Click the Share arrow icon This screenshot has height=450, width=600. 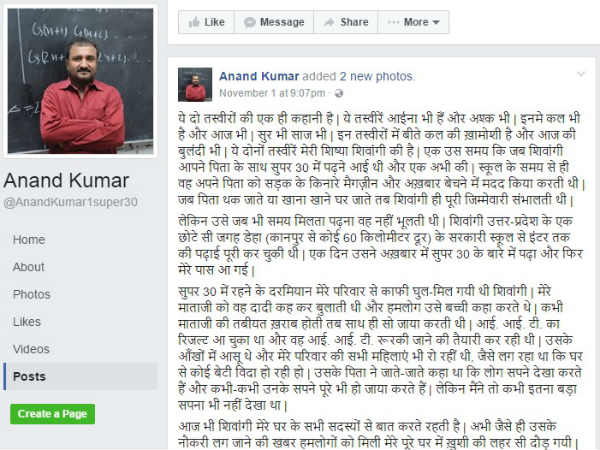329,22
